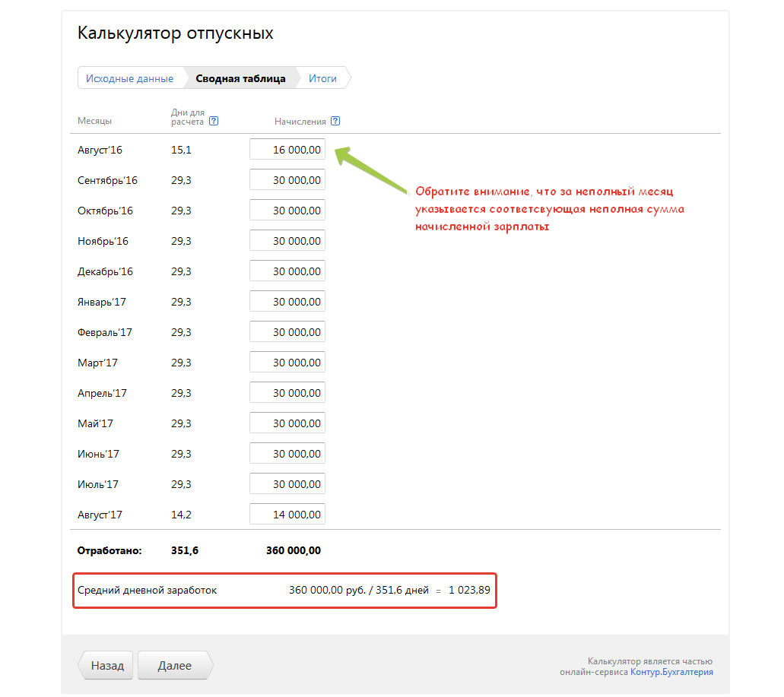Click accrual field for Декабрь'16
Viewport: 784px width, 697px height.
(287, 271)
